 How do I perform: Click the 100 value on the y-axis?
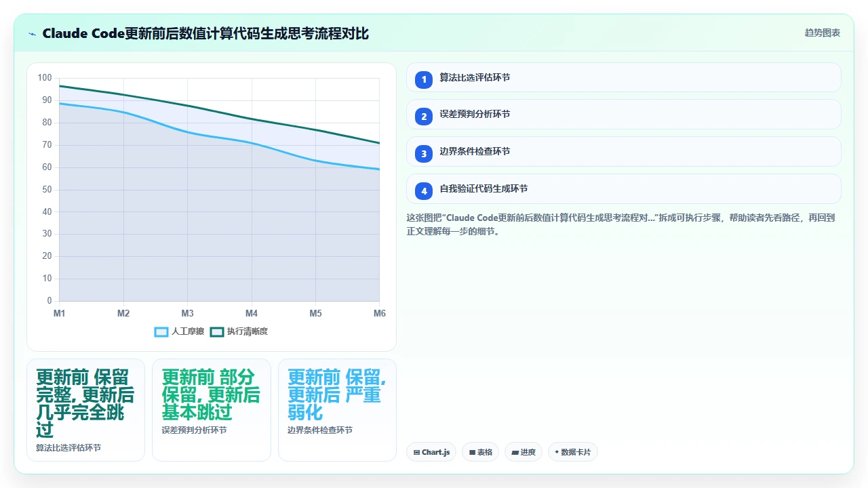tap(45, 78)
